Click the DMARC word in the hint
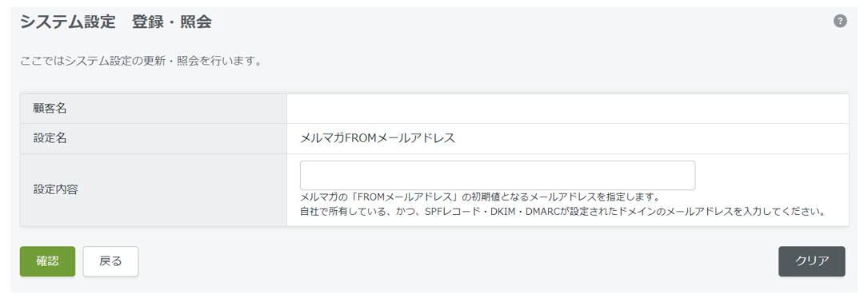Screen dimensions: 868x298 click(x=543, y=212)
